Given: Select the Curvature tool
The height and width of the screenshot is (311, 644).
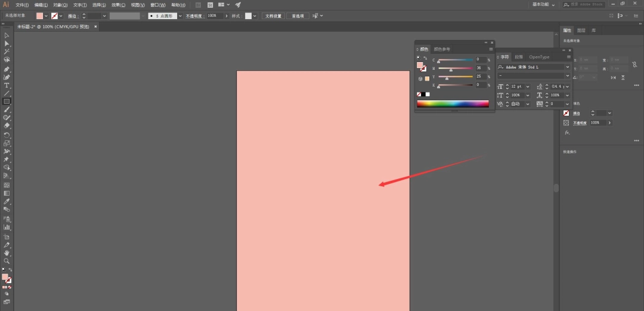Looking at the screenshot, I should coord(7,78).
